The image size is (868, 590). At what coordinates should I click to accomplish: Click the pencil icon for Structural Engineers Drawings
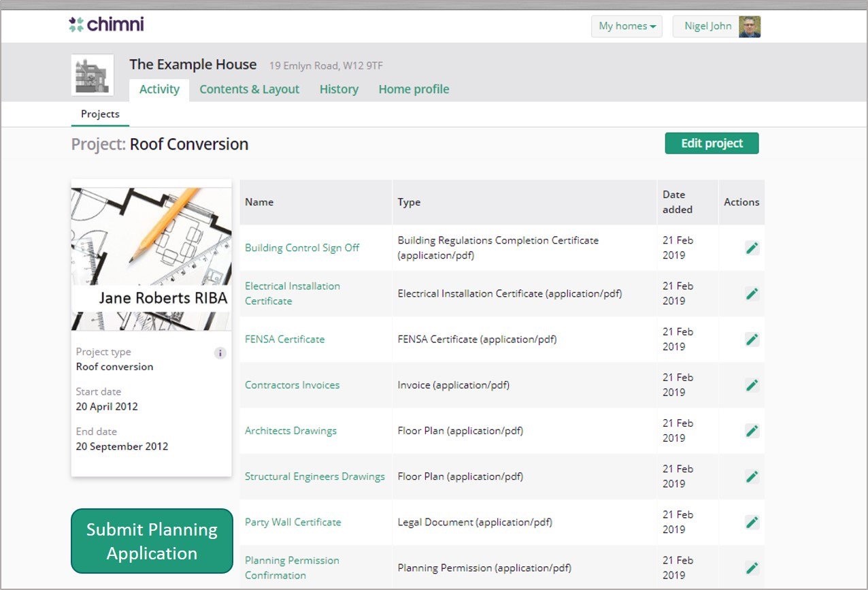pos(752,476)
